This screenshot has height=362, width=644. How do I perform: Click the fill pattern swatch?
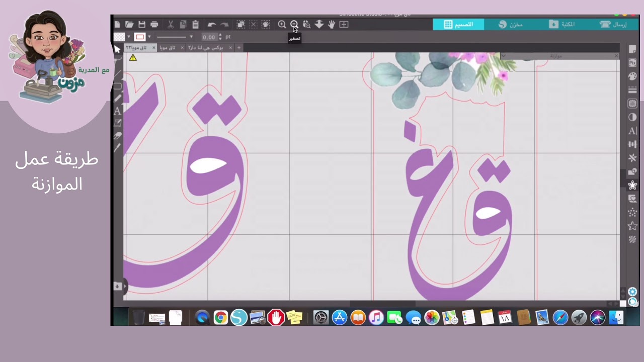[119, 37]
